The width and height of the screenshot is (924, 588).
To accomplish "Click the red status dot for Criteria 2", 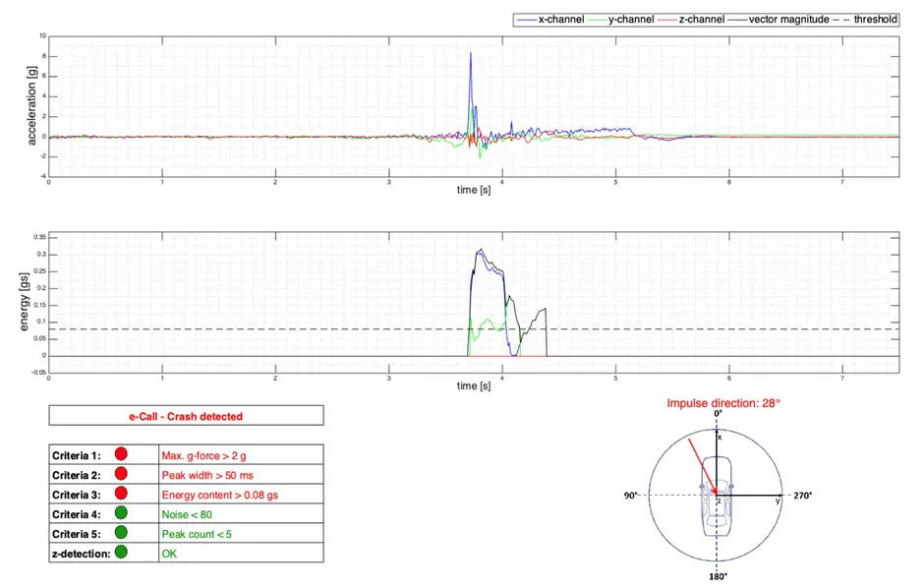I will [x=122, y=474].
